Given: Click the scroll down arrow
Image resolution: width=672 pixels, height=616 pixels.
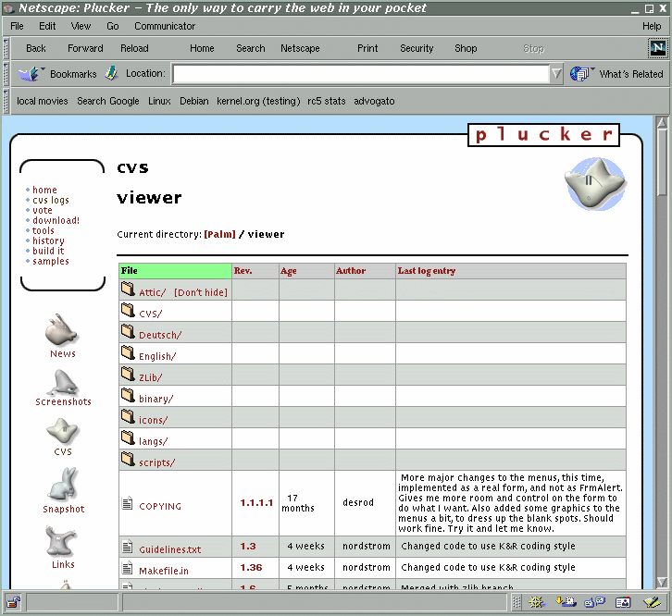Looking at the screenshot, I should pos(662,581).
